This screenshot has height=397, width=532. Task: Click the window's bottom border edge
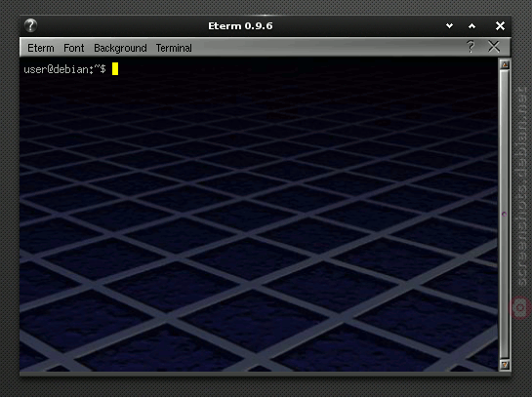(266, 374)
